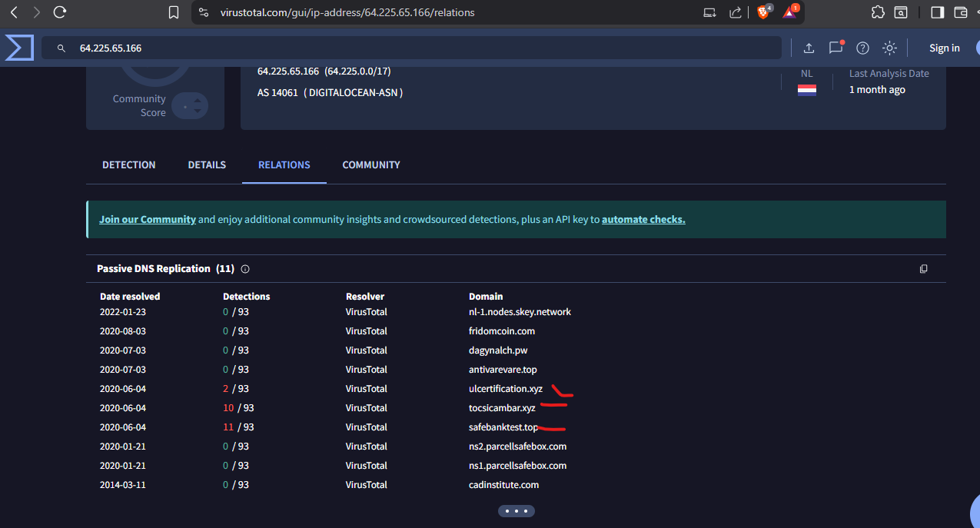Go back to previous page

[15, 12]
